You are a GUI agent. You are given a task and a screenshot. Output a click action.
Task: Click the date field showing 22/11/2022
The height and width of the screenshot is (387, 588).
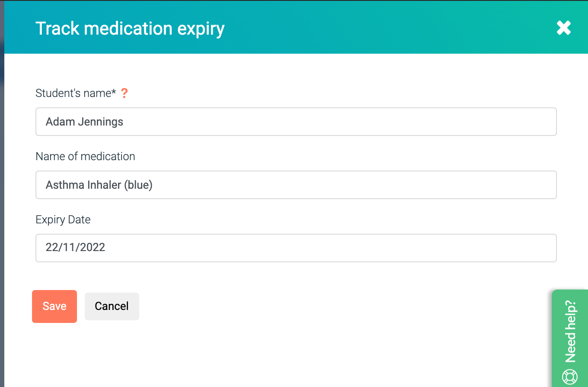tap(296, 248)
